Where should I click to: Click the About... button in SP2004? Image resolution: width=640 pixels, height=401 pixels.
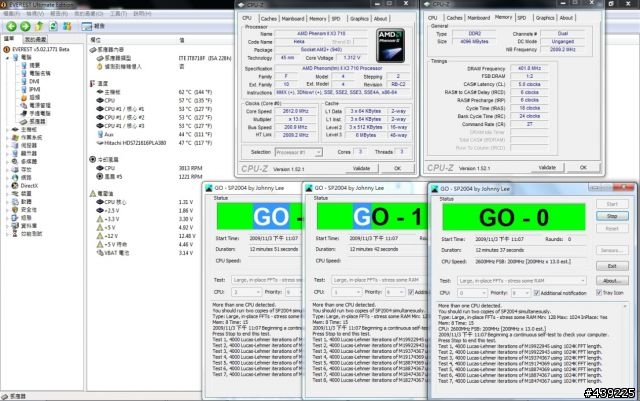(612, 281)
